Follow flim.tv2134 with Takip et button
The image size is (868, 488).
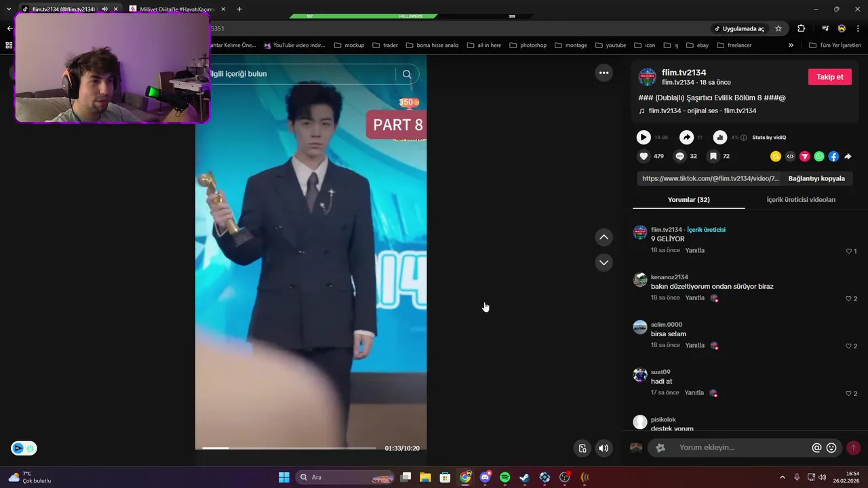[829, 77]
